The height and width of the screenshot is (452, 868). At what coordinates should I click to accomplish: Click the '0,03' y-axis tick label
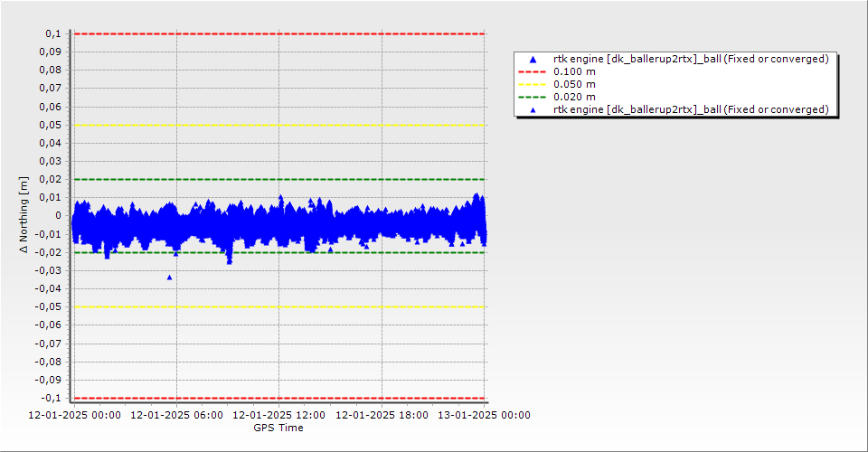tap(51, 162)
